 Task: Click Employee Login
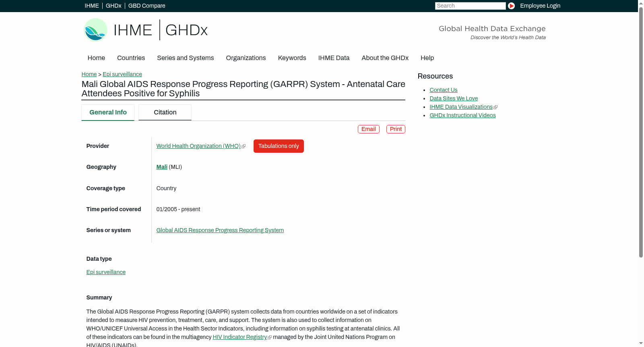(540, 6)
